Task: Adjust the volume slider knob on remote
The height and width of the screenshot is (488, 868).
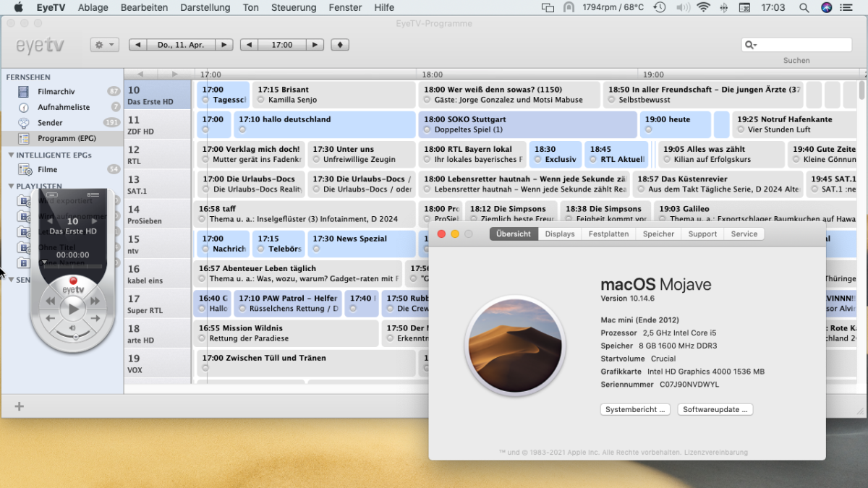Action: click(75, 336)
